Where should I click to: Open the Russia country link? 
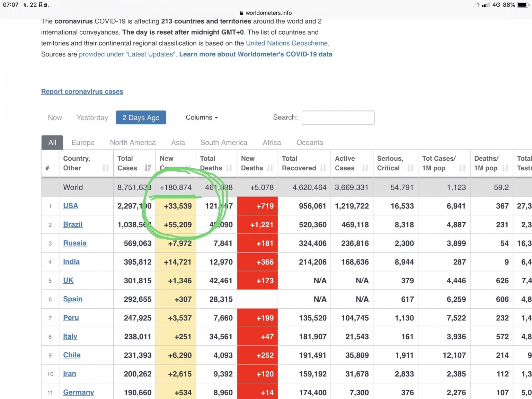[x=75, y=243]
